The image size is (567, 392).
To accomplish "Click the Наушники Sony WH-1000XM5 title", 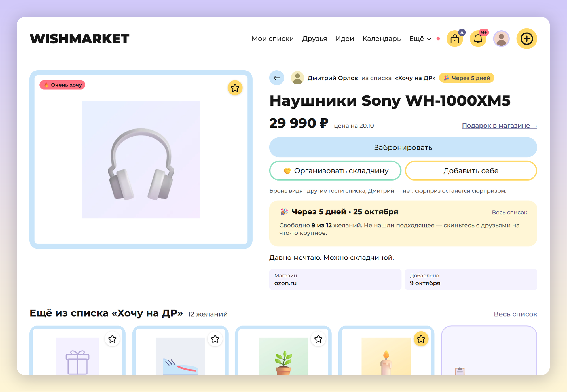I will pos(390,101).
